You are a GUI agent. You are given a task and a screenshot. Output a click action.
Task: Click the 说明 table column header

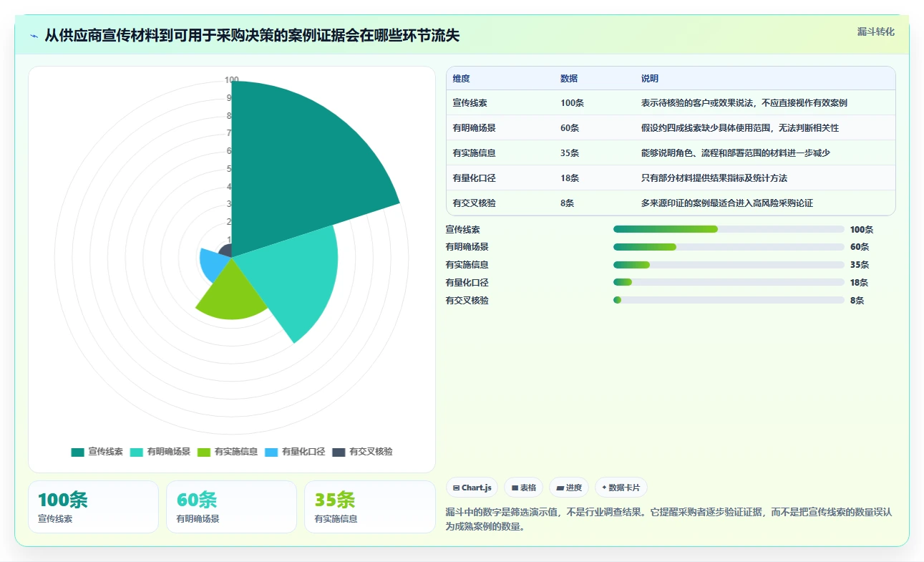(650, 79)
